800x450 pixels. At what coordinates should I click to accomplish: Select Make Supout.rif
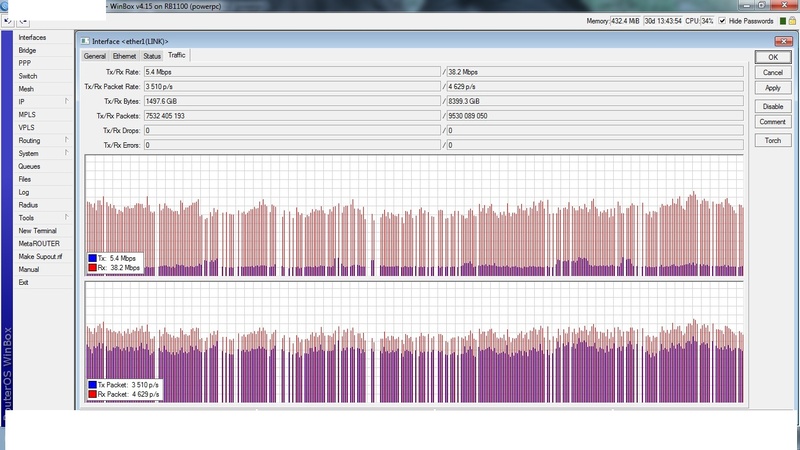40,256
